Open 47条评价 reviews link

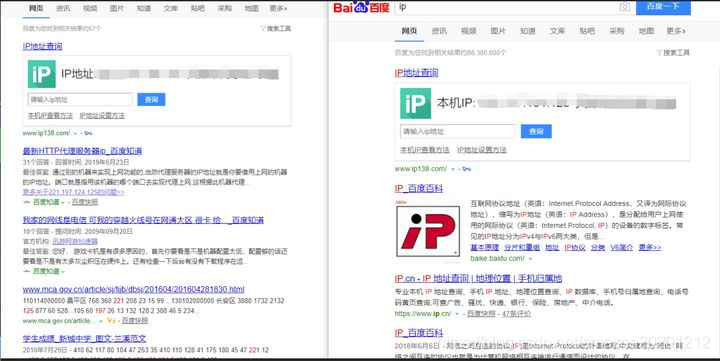[516, 314]
